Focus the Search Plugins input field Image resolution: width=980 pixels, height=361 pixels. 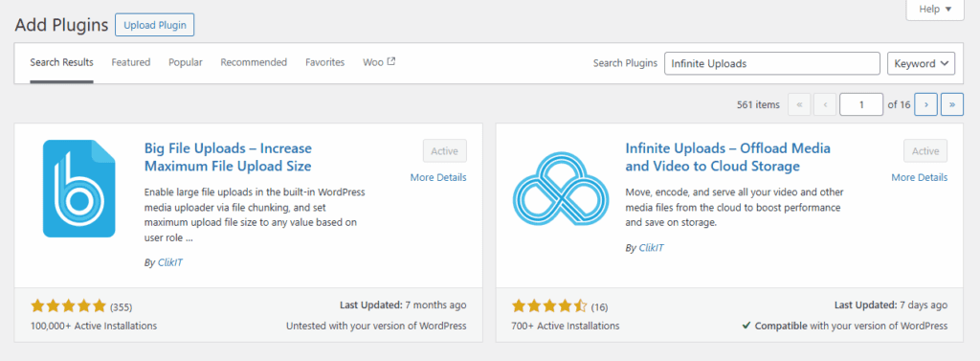(x=772, y=63)
